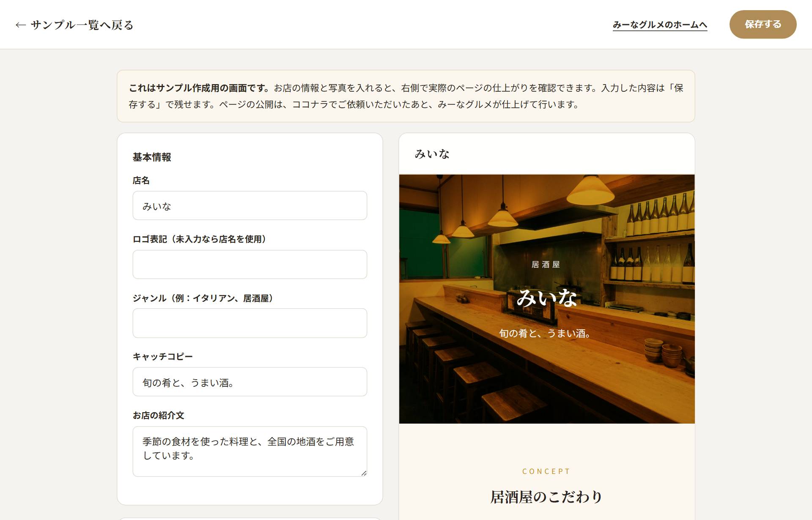Focus the 店名 input containing みいな
This screenshot has width=812, height=520.
[x=250, y=205]
